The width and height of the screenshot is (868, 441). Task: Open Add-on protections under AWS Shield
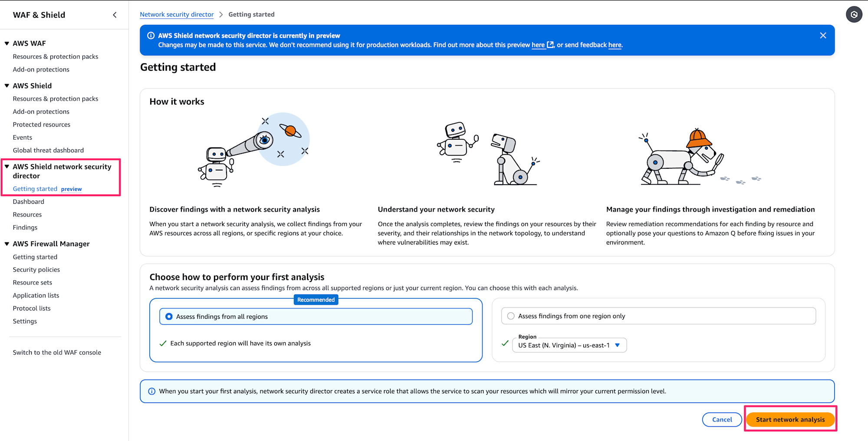(x=41, y=111)
